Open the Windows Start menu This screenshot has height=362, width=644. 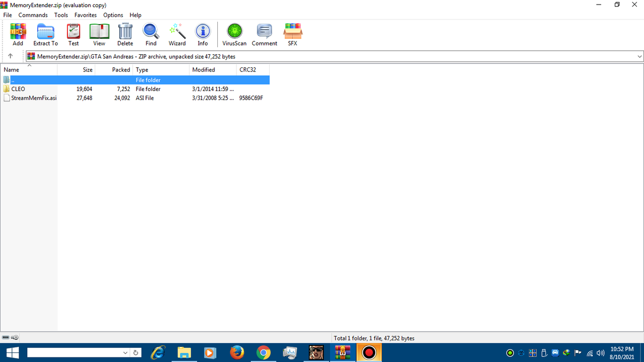coord(12,352)
